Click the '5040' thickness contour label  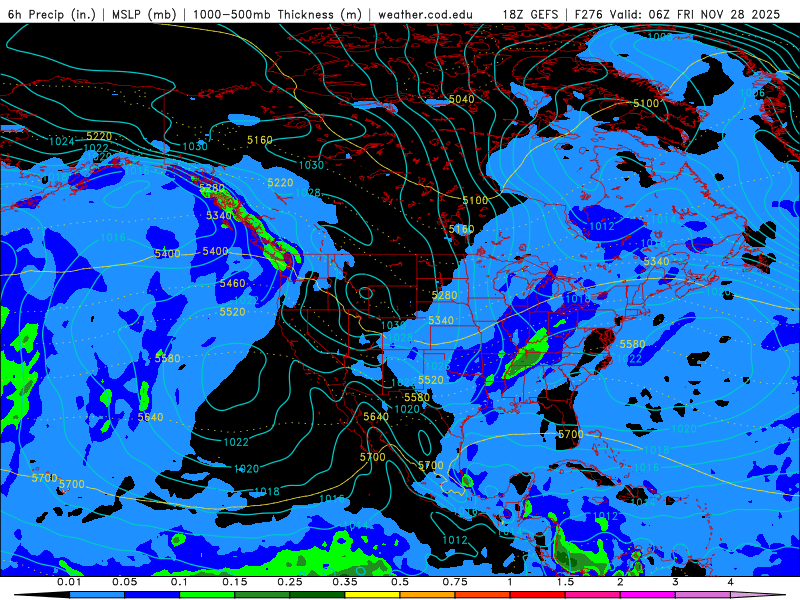click(461, 99)
